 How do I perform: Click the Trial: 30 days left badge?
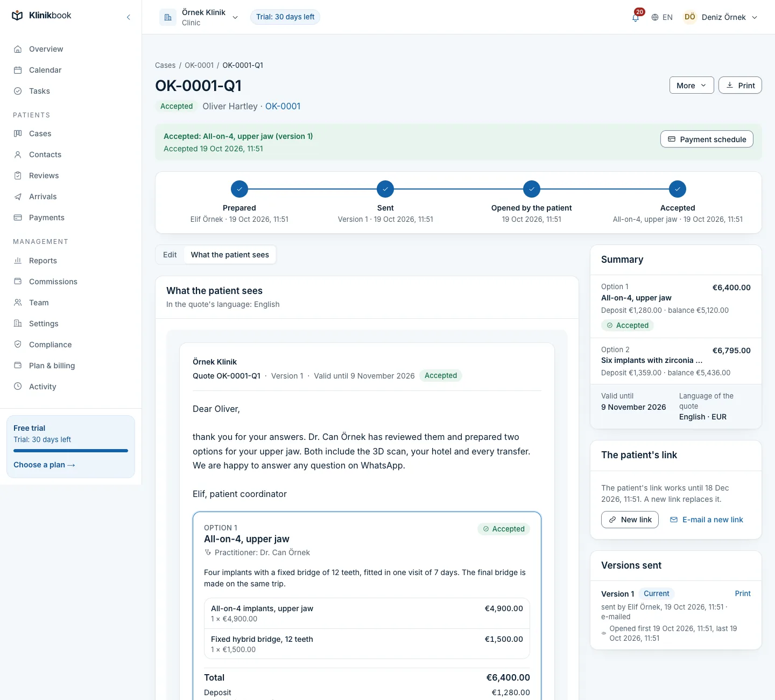[285, 17]
